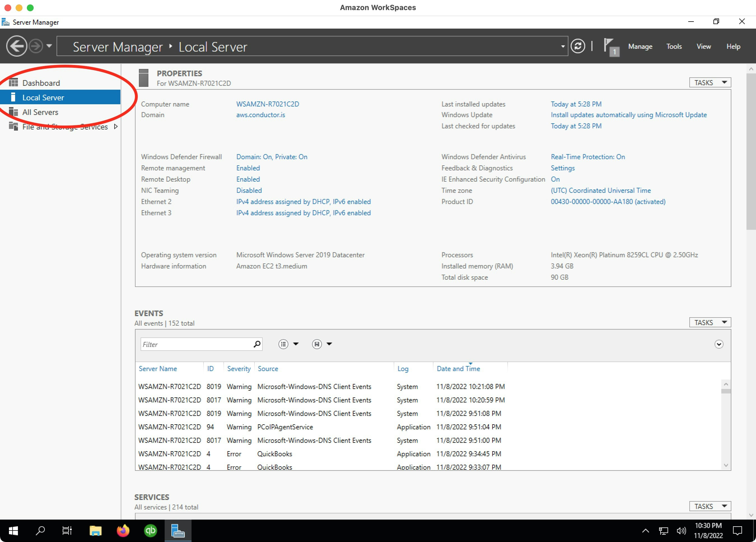Click the back navigation arrow

coord(16,46)
